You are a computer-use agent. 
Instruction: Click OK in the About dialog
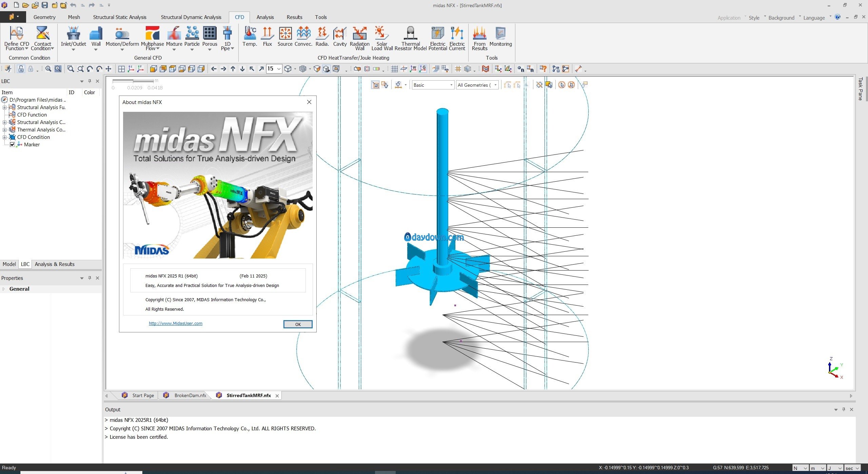(x=298, y=324)
